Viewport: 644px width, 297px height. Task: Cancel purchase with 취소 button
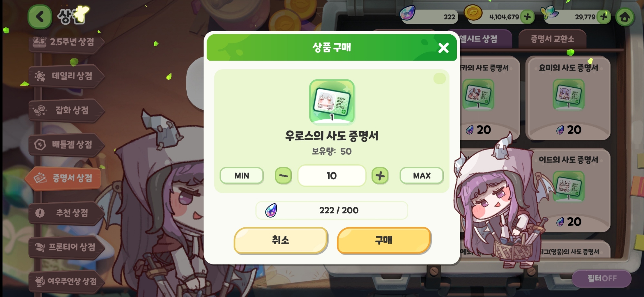[x=280, y=240]
